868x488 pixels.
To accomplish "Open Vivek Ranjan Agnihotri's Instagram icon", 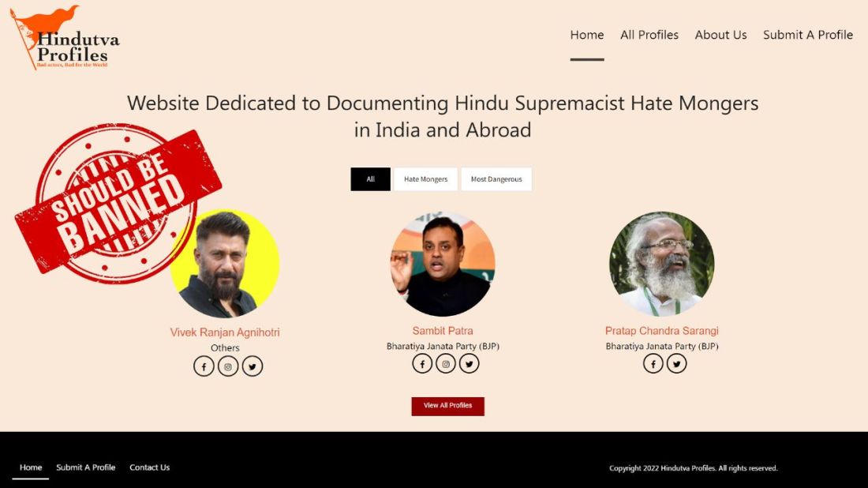I will click(227, 366).
